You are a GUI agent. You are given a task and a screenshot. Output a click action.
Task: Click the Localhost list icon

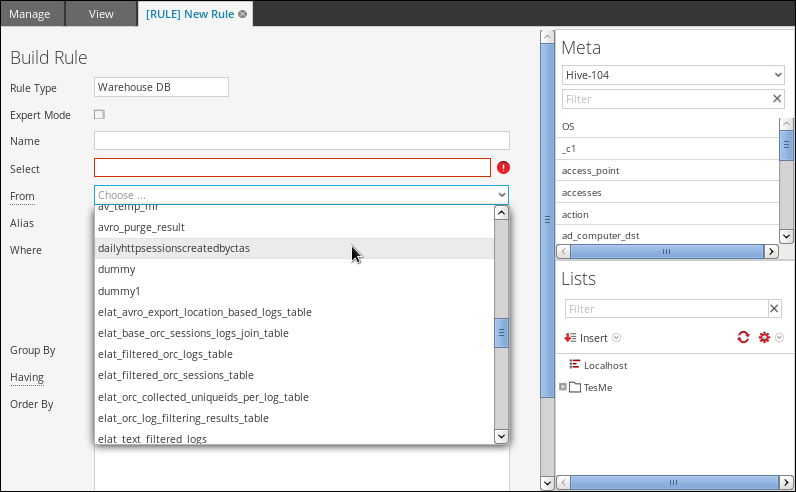pos(575,365)
